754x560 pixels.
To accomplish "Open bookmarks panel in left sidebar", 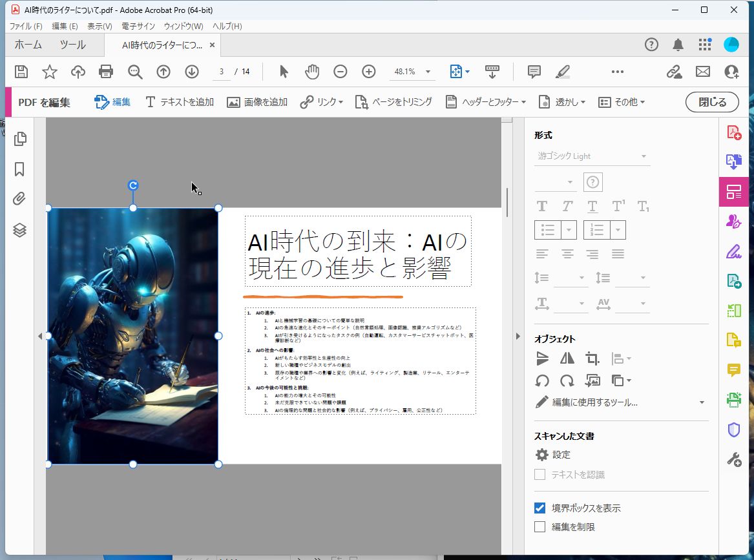I will 19,169.
